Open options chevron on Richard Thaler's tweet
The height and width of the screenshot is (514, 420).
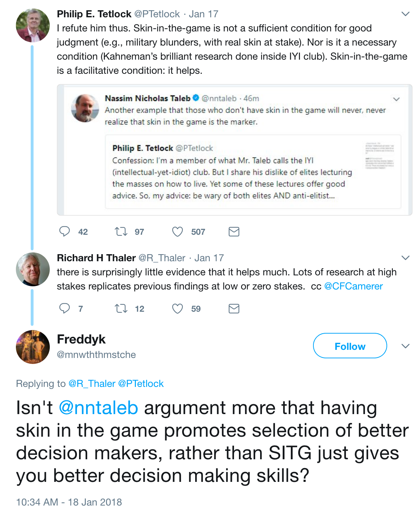point(406,258)
